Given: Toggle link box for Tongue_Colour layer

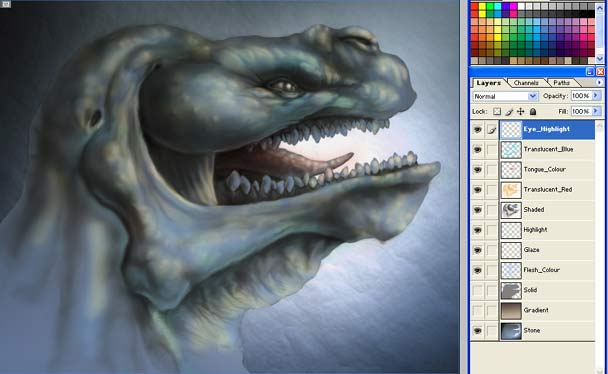Looking at the screenshot, I should [x=492, y=170].
